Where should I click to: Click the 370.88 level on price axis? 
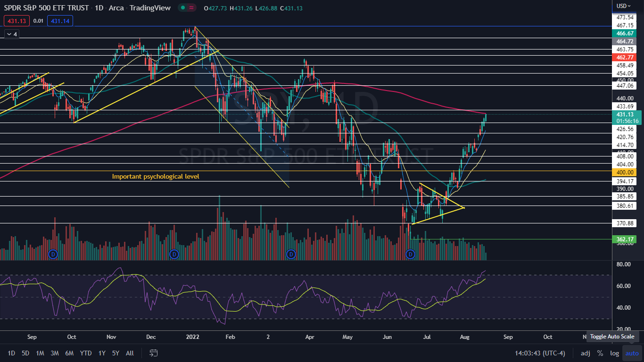(625, 223)
